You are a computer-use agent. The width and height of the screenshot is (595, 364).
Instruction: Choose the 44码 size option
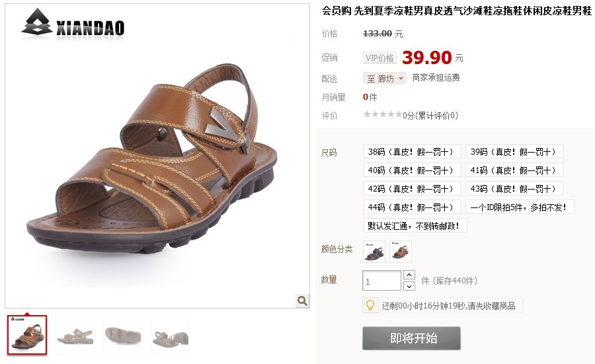412,207
